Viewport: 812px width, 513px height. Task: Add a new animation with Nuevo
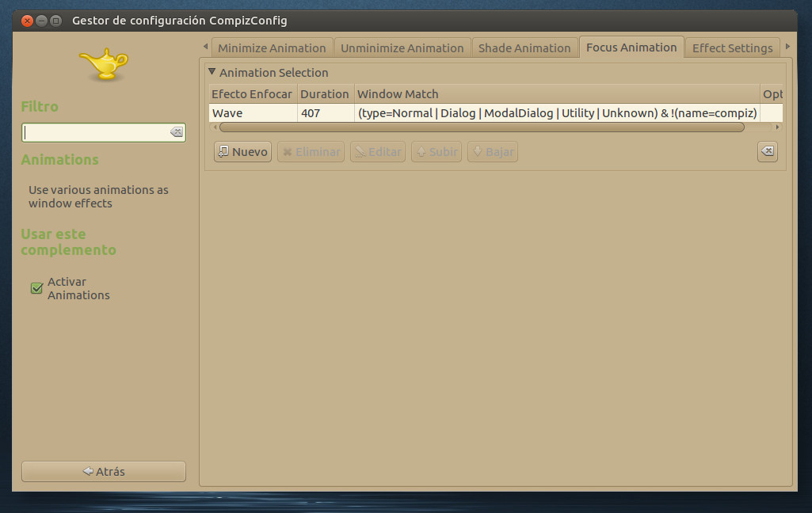(x=243, y=152)
